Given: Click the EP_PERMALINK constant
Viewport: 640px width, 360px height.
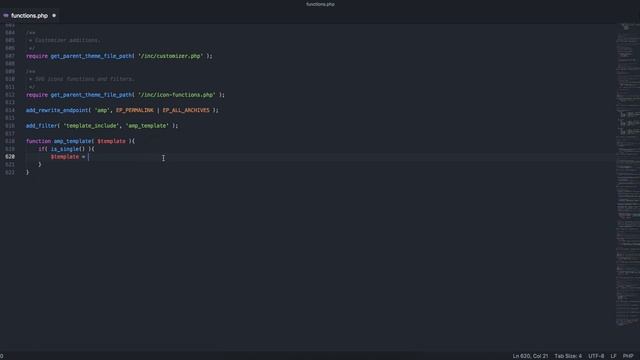Looking at the screenshot, I should click(135, 110).
